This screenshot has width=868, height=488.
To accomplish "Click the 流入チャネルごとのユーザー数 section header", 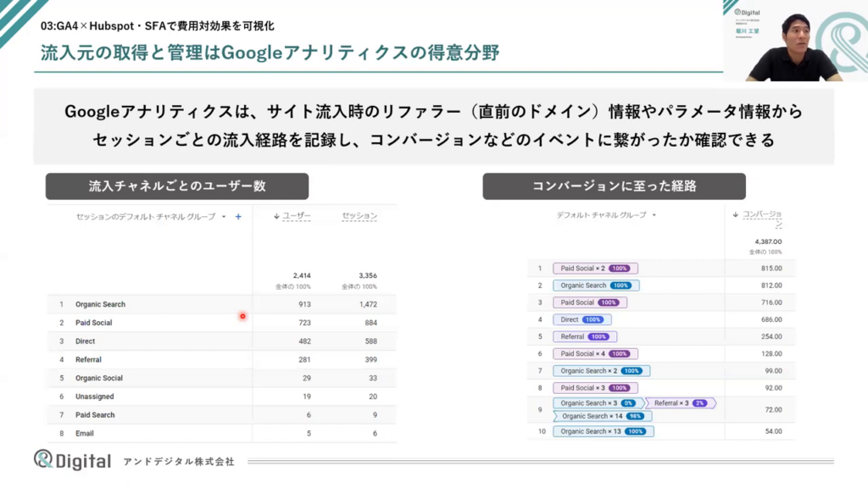I will click(176, 186).
